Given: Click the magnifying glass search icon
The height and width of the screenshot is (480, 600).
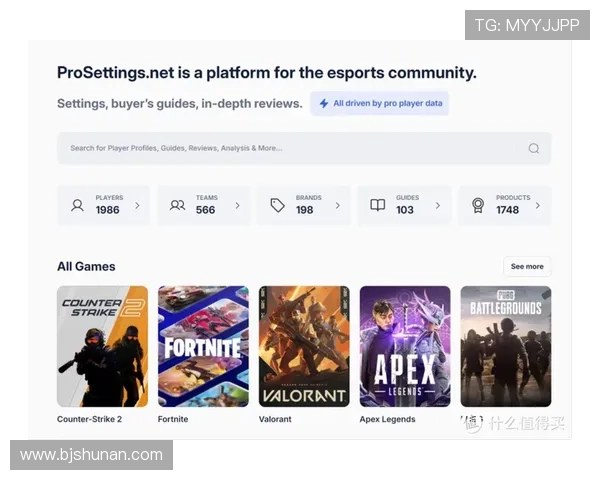Looking at the screenshot, I should [533, 148].
